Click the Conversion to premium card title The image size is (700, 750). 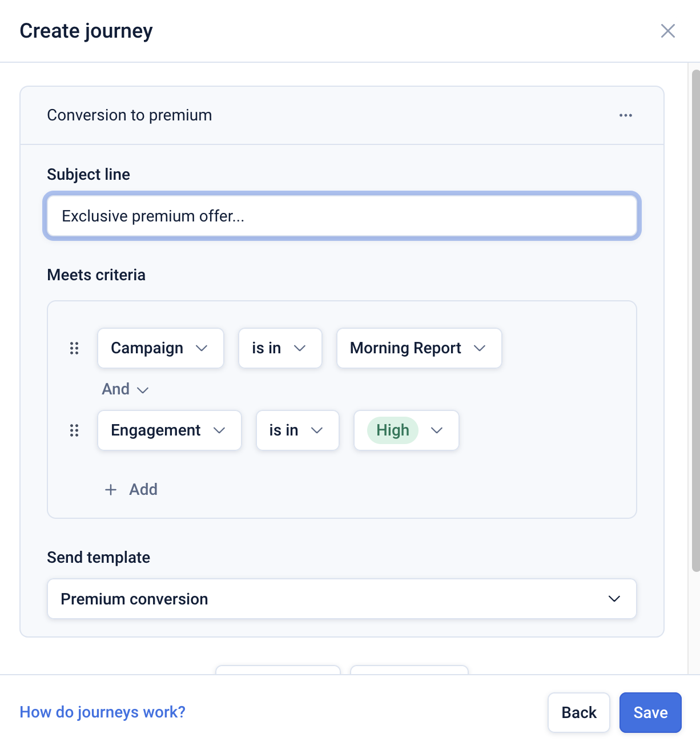pyautogui.click(x=130, y=115)
